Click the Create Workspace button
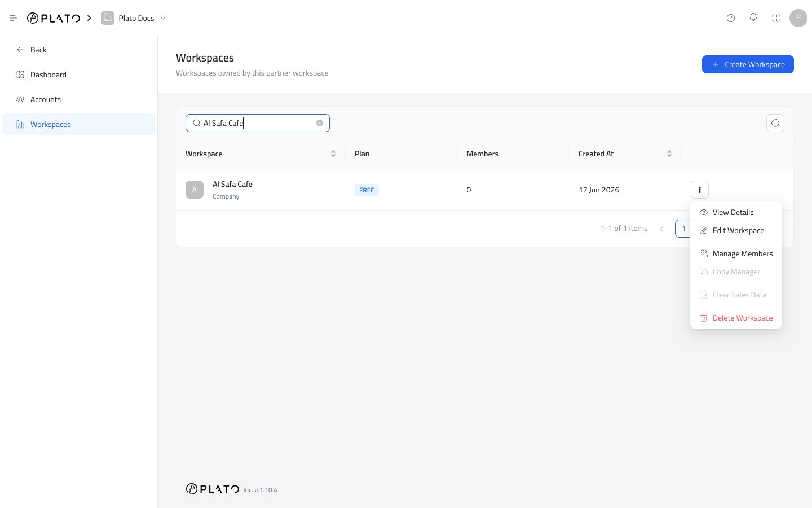The image size is (812, 508). (748, 64)
